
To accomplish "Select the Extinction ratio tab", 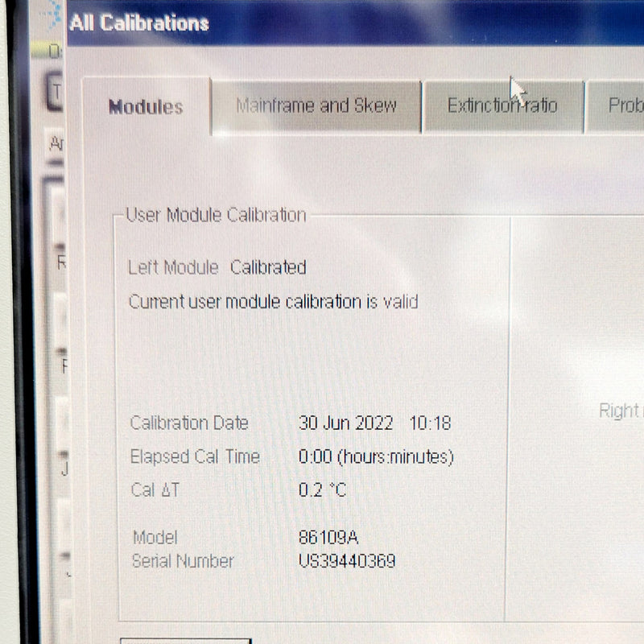I will click(x=502, y=105).
